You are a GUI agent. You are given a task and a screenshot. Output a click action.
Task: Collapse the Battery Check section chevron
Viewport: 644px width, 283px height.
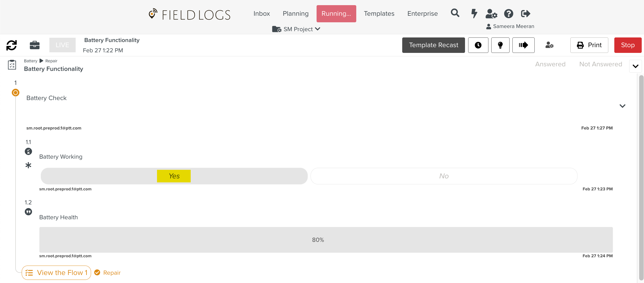(x=622, y=106)
